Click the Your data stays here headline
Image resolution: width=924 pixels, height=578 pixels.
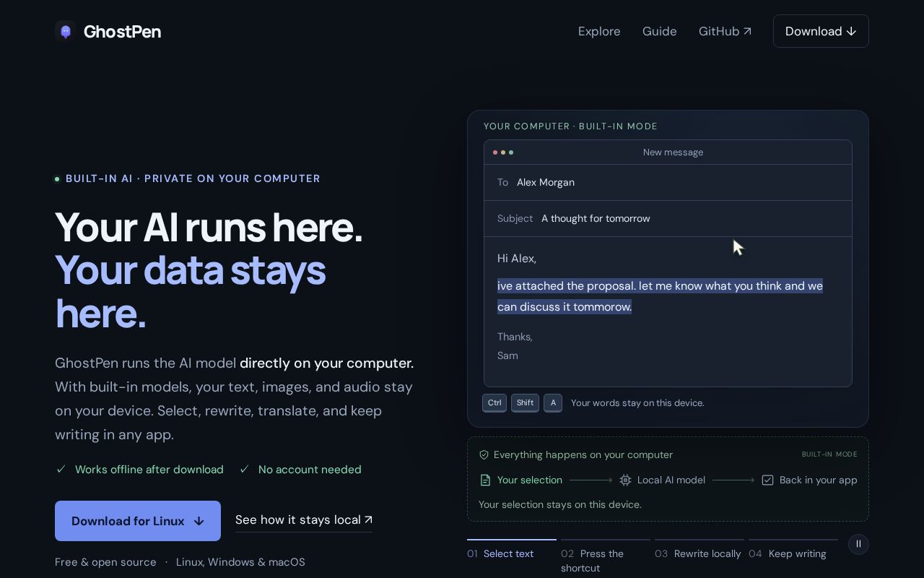(x=190, y=292)
